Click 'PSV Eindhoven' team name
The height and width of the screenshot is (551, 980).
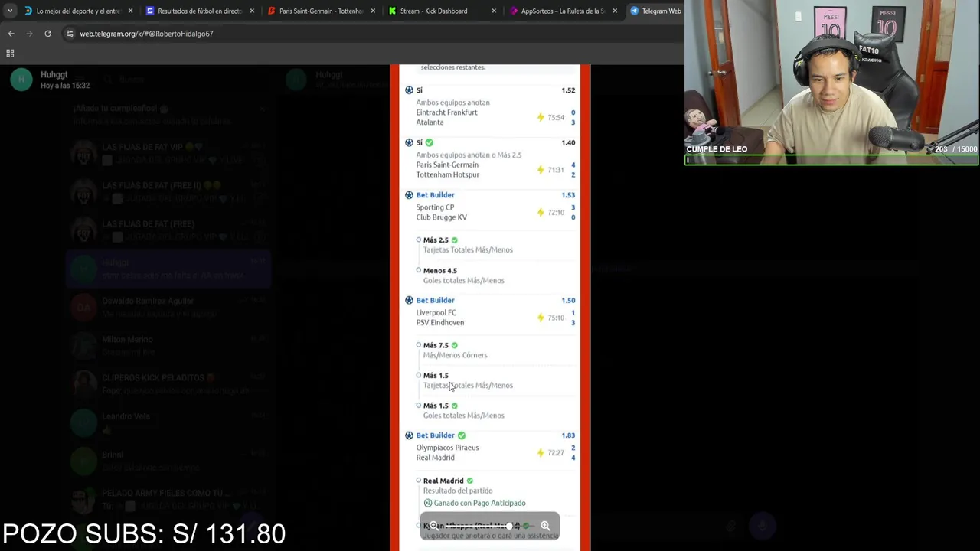click(439, 323)
